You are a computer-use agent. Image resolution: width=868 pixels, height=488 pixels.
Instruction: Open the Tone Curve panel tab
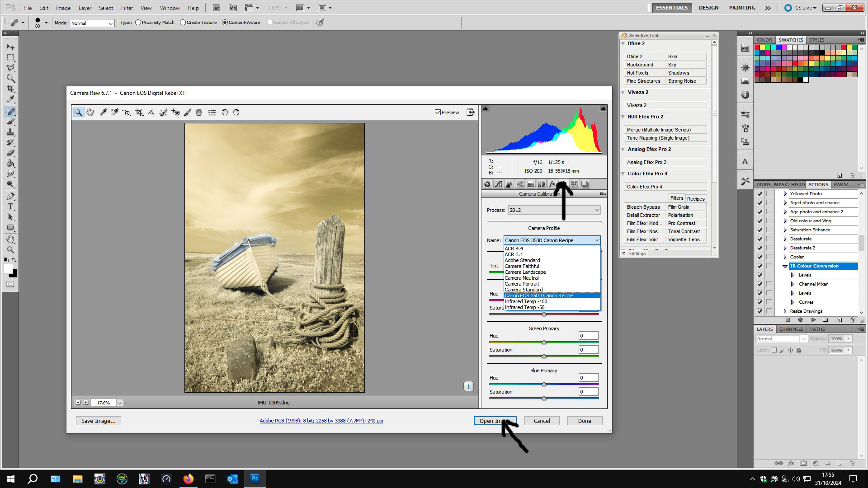pos(498,184)
